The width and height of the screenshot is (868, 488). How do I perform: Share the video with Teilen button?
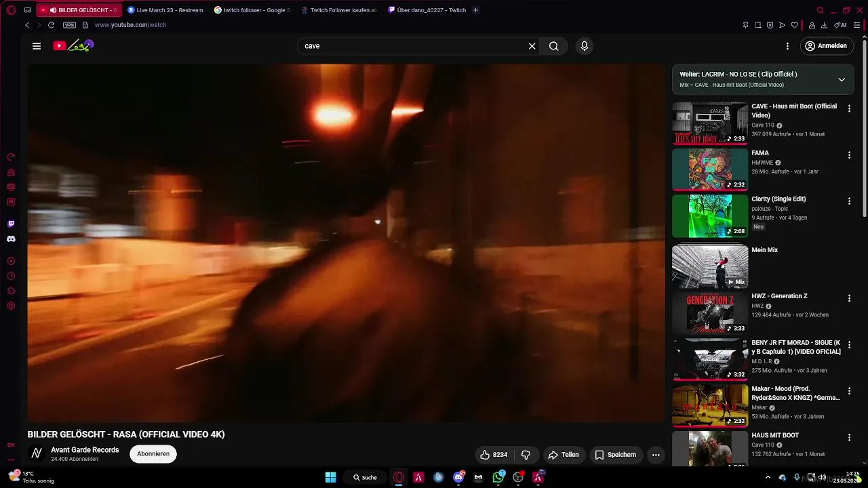pos(564,455)
